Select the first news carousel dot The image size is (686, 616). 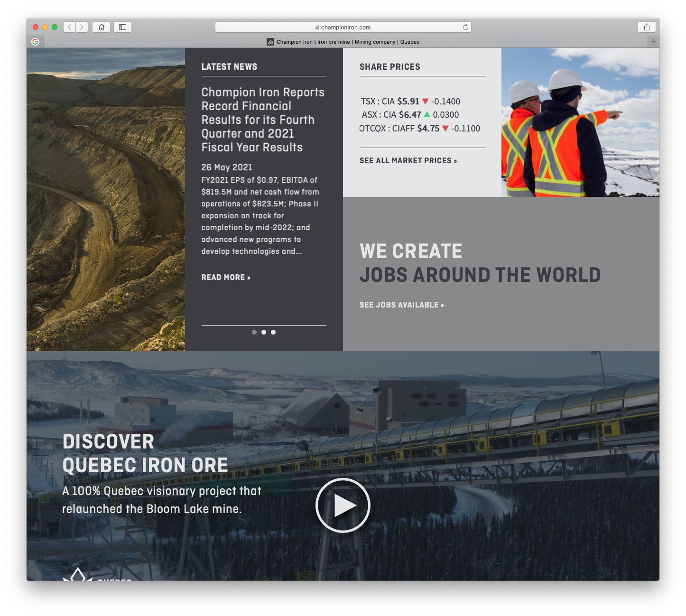point(254,332)
